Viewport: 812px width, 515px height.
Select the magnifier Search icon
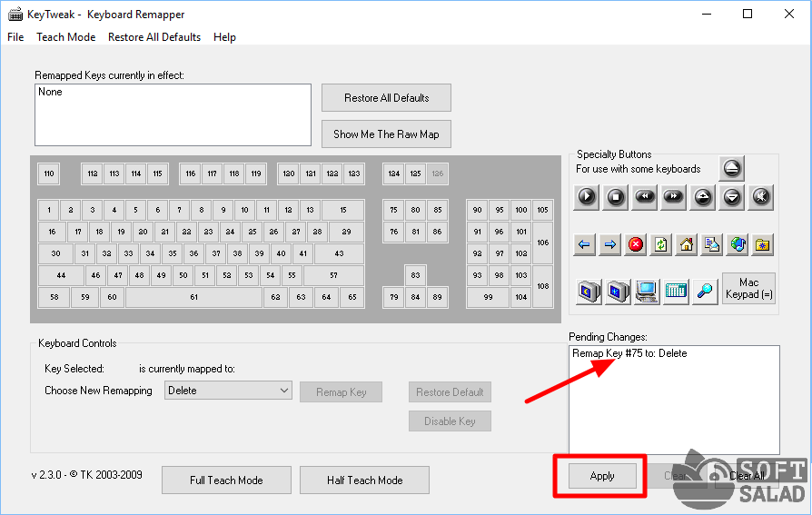click(x=705, y=291)
